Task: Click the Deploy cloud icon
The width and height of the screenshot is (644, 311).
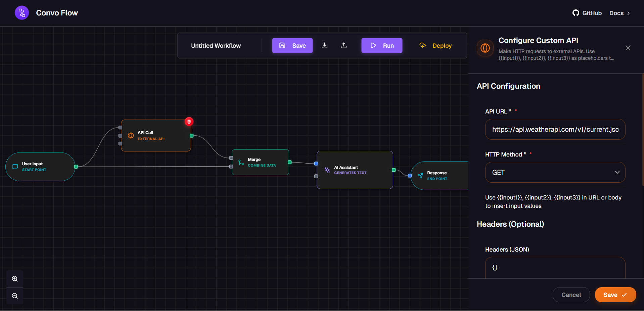Action: pyautogui.click(x=422, y=45)
